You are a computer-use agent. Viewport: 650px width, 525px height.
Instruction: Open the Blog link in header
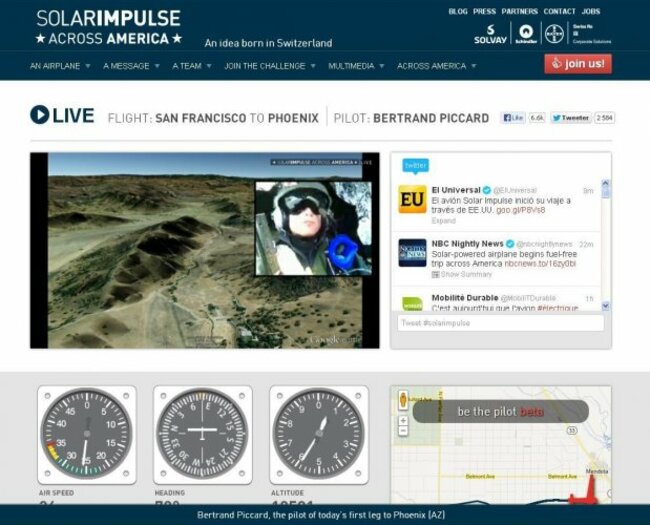point(458,12)
